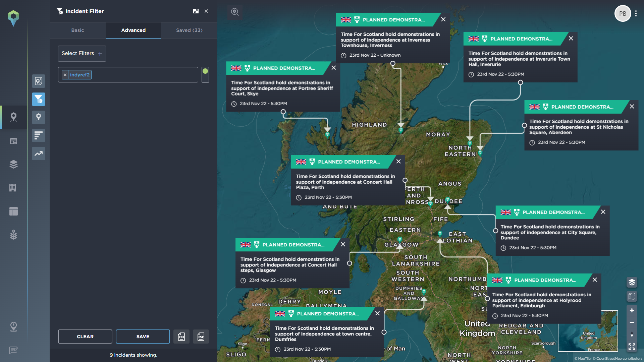
Task: Open the feedback chat sidebar icon
Action: tap(13, 350)
